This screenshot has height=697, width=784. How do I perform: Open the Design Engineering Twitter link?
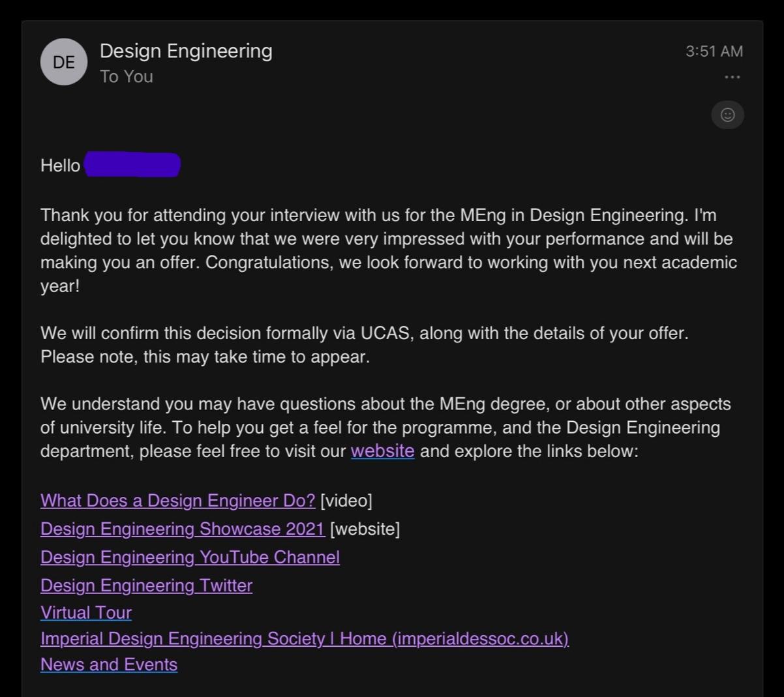146,586
